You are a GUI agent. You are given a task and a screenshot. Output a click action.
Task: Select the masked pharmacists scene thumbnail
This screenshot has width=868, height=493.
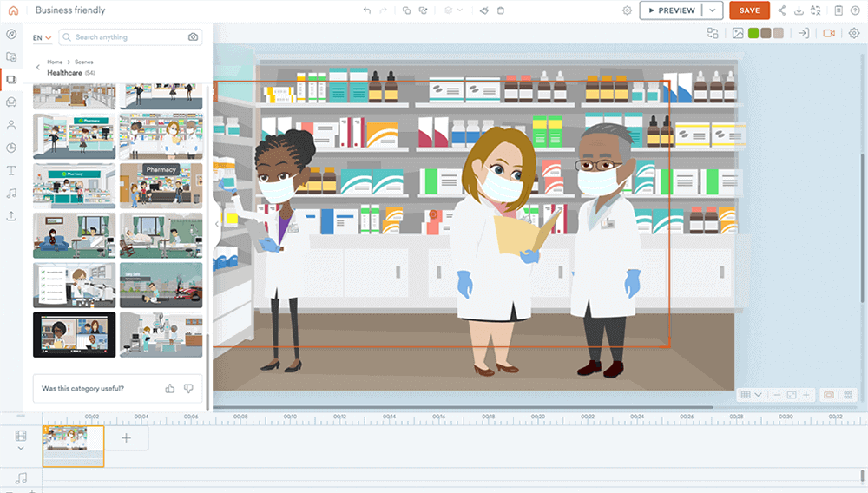(x=161, y=136)
